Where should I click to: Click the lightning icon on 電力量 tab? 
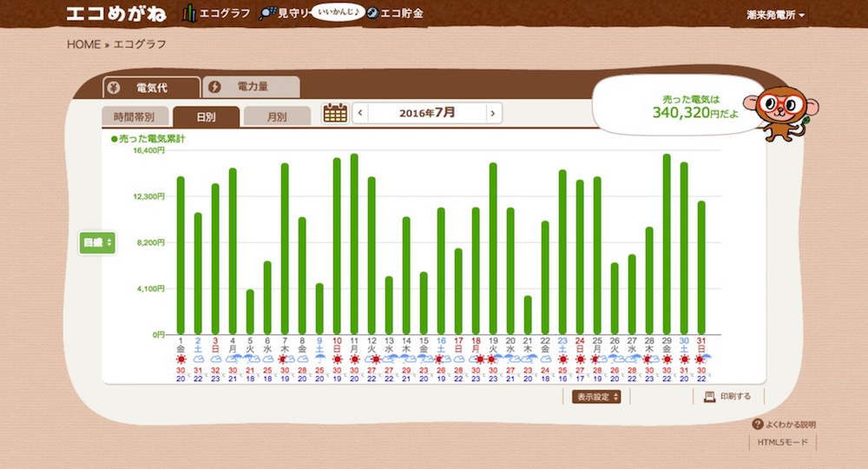[214, 87]
